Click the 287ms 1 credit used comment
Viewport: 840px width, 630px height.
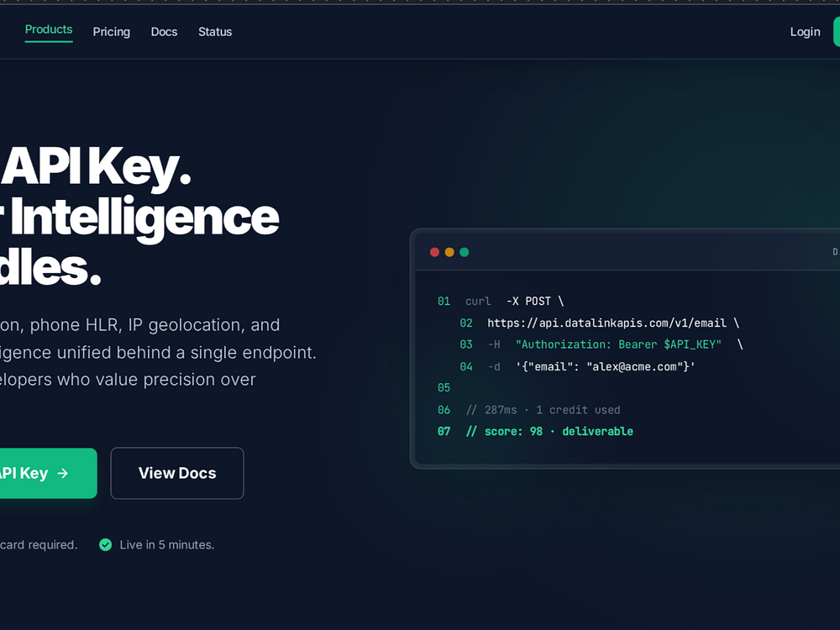coord(543,410)
